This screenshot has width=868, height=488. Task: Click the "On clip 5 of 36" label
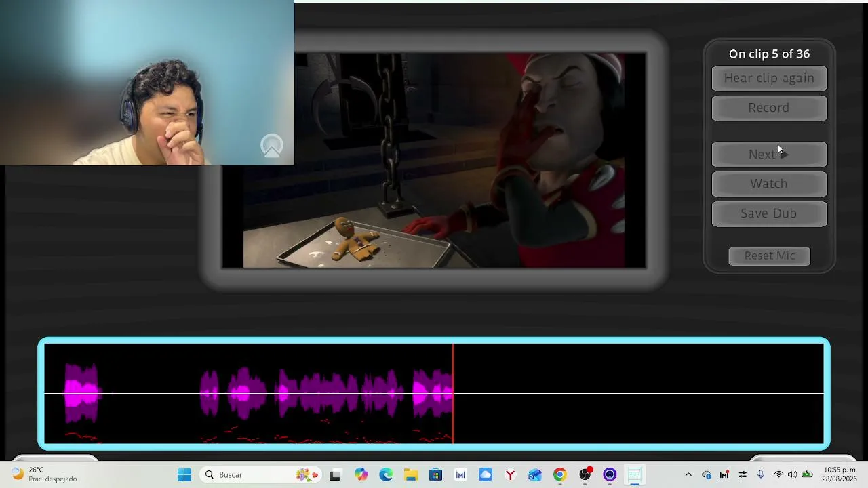point(769,54)
